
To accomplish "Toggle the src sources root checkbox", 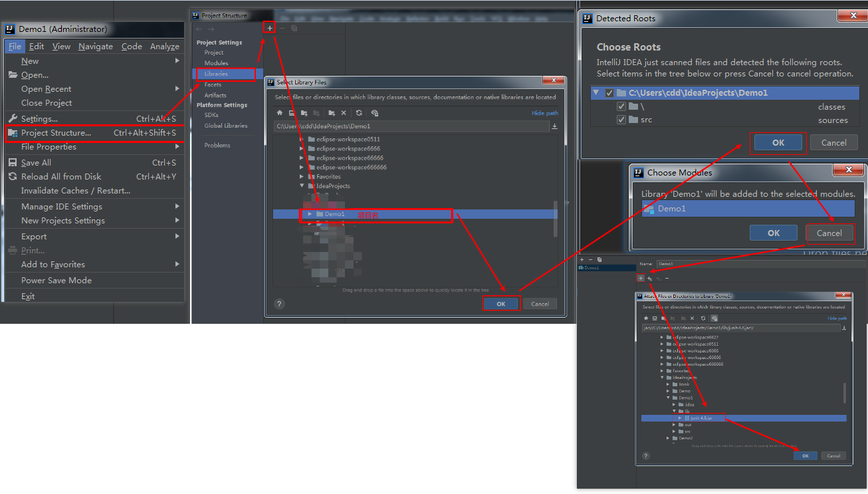I will [x=621, y=120].
